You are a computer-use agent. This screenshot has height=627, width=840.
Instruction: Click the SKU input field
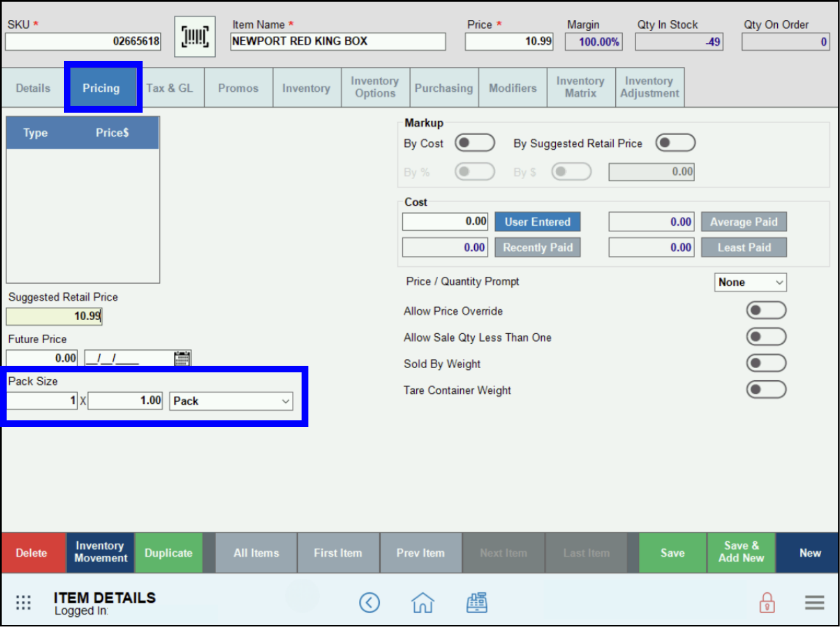(x=83, y=41)
